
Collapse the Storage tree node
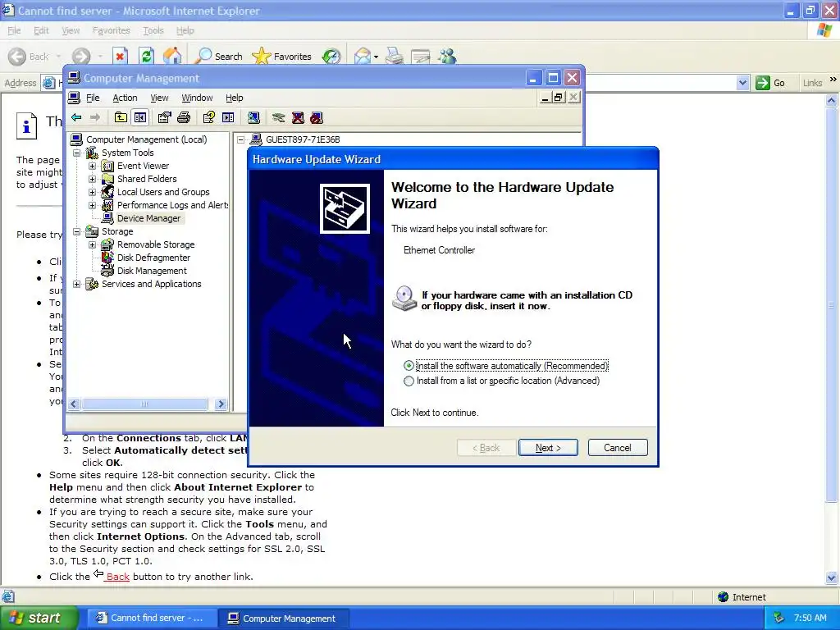tap(77, 231)
